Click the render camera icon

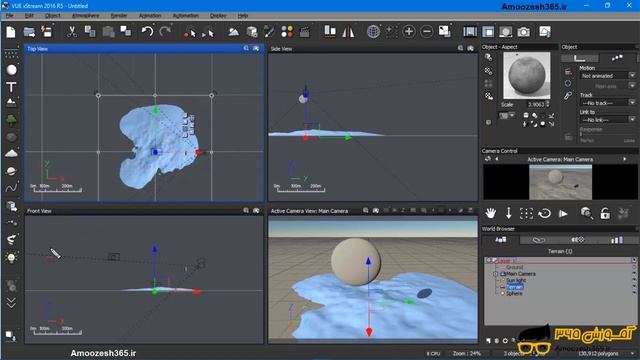click(x=524, y=32)
